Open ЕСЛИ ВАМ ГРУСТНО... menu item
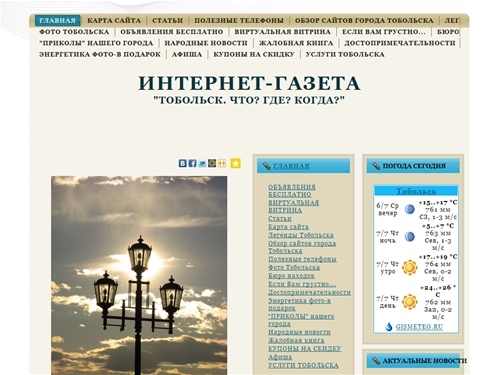This screenshot has width=500, height=375. [384, 32]
